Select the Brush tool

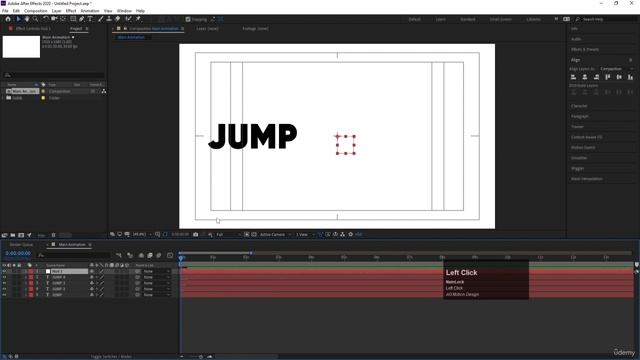100,19
